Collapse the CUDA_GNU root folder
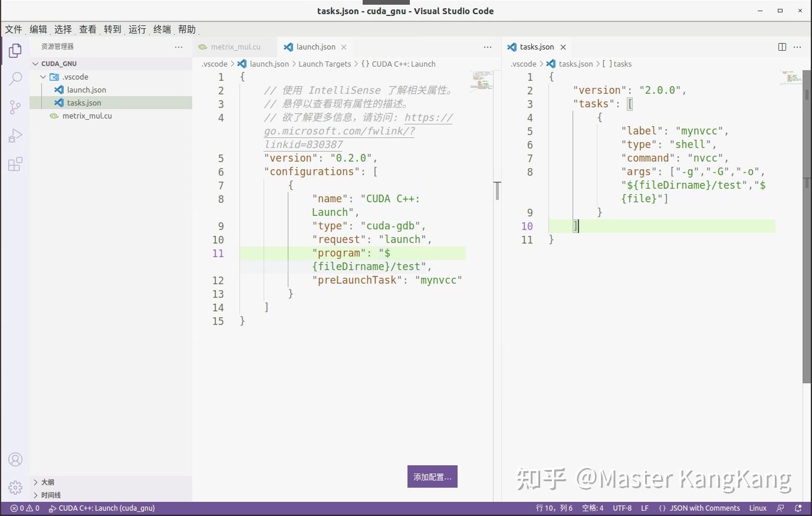812x516 pixels. (35, 64)
